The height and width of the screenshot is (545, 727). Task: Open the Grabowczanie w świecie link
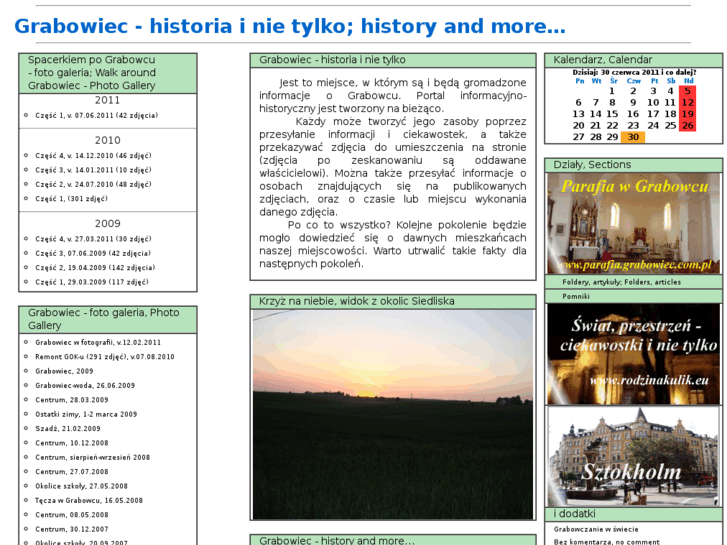pos(598,529)
